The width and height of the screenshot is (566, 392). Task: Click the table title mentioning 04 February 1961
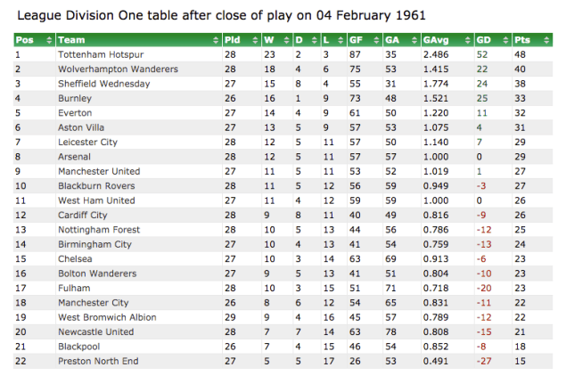pyautogui.click(x=221, y=15)
